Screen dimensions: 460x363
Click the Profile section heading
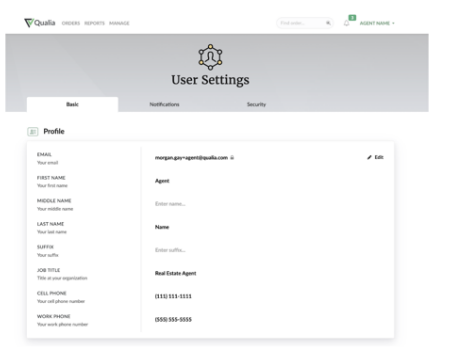point(54,131)
